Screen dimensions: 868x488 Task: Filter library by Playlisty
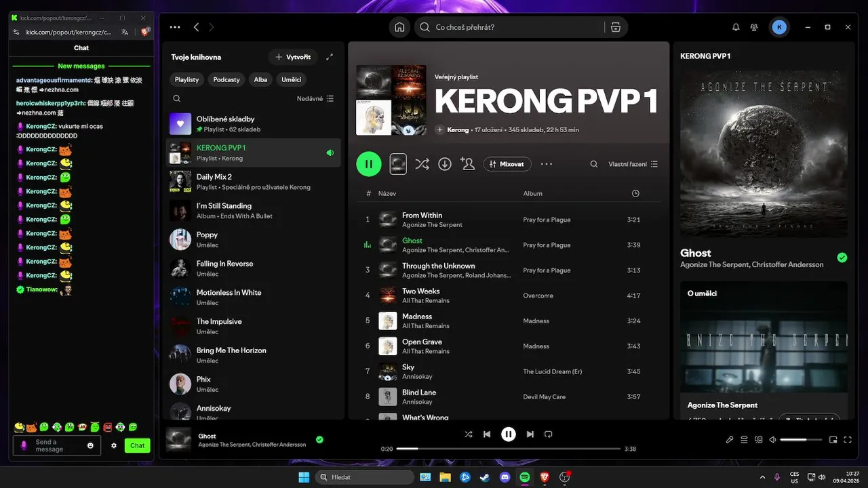(x=186, y=79)
